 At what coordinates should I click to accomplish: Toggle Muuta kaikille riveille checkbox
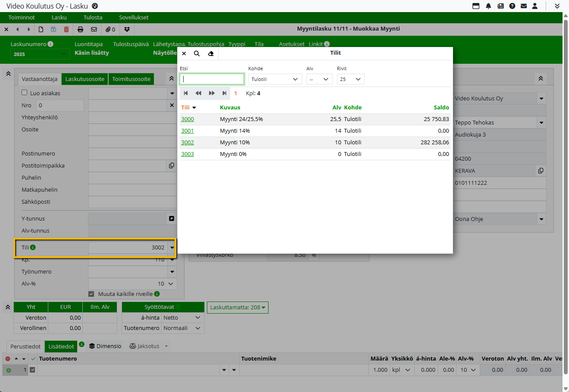point(91,294)
